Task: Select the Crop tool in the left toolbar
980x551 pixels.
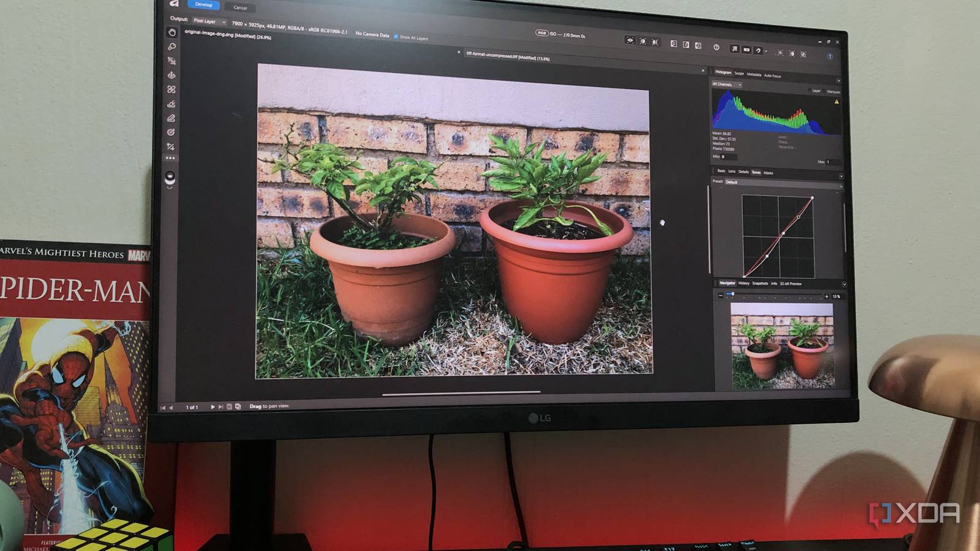Action: pyautogui.click(x=172, y=145)
